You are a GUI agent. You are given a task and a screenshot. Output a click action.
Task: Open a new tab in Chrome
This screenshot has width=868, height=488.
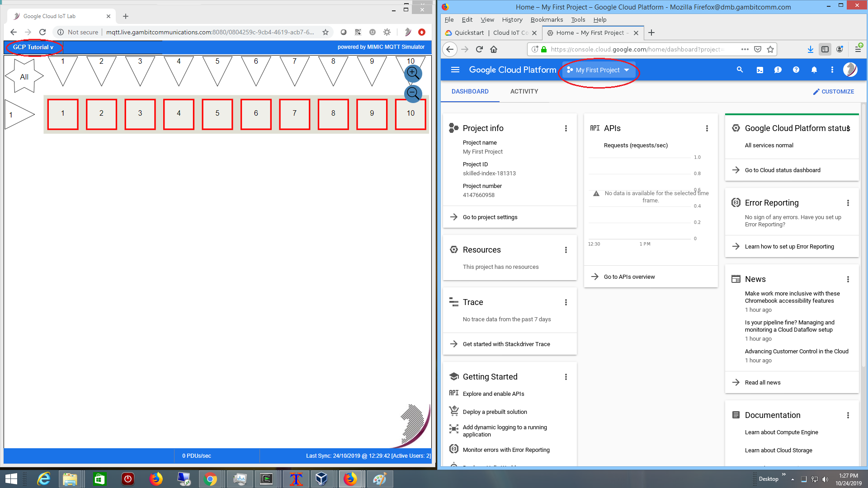[x=126, y=16]
